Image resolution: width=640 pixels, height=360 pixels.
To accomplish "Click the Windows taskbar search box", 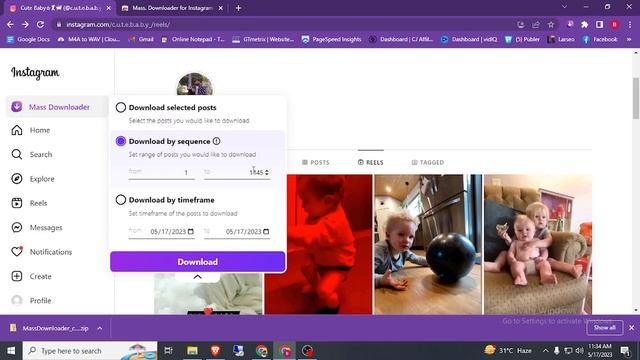I will coord(90,351).
